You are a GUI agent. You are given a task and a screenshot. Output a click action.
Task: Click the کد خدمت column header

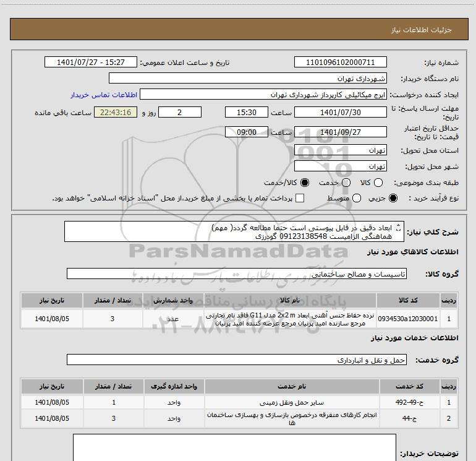pyautogui.click(x=409, y=387)
